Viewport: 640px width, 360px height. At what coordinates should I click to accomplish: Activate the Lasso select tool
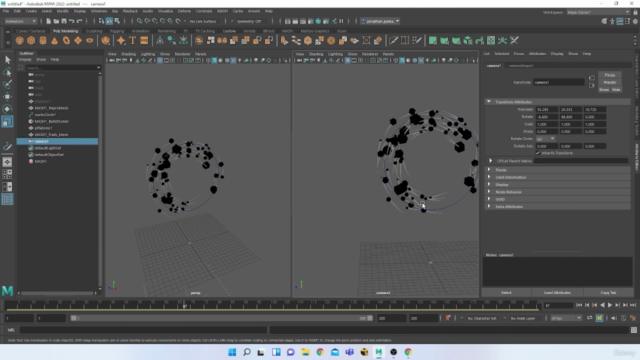pyautogui.click(x=7, y=72)
